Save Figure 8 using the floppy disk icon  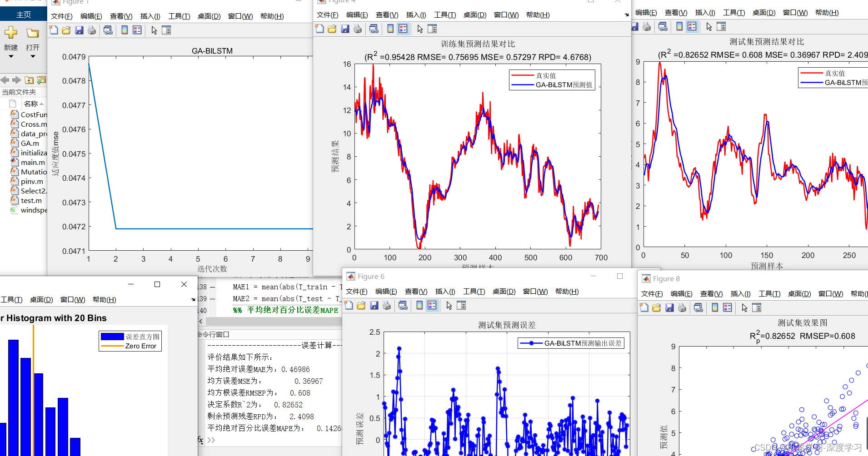tap(669, 308)
